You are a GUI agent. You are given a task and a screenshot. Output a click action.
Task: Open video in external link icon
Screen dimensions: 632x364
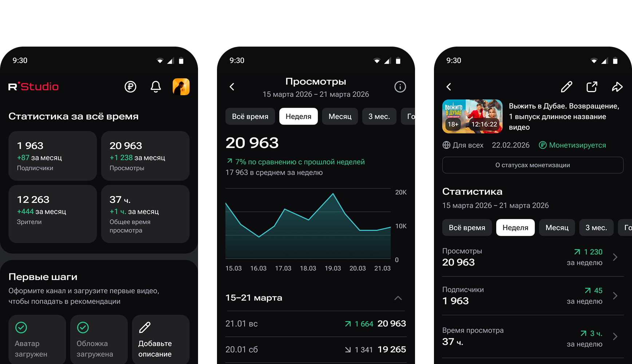(592, 87)
